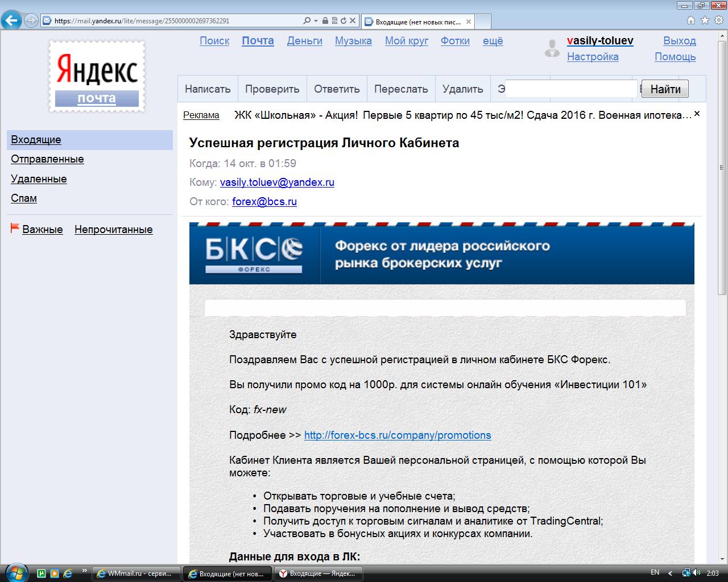Open the Деньги service link
Image resolution: width=728 pixels, height=582 pixels.
coord(305,41)
